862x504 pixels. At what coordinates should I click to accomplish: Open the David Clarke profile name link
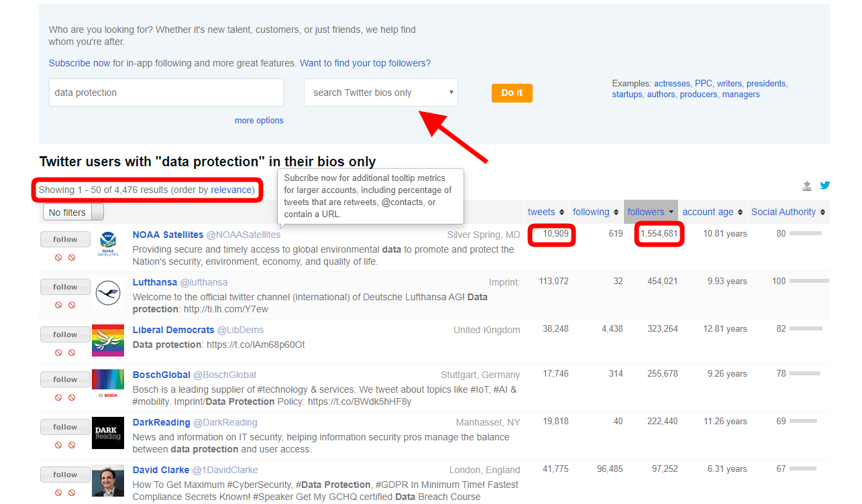161,470
